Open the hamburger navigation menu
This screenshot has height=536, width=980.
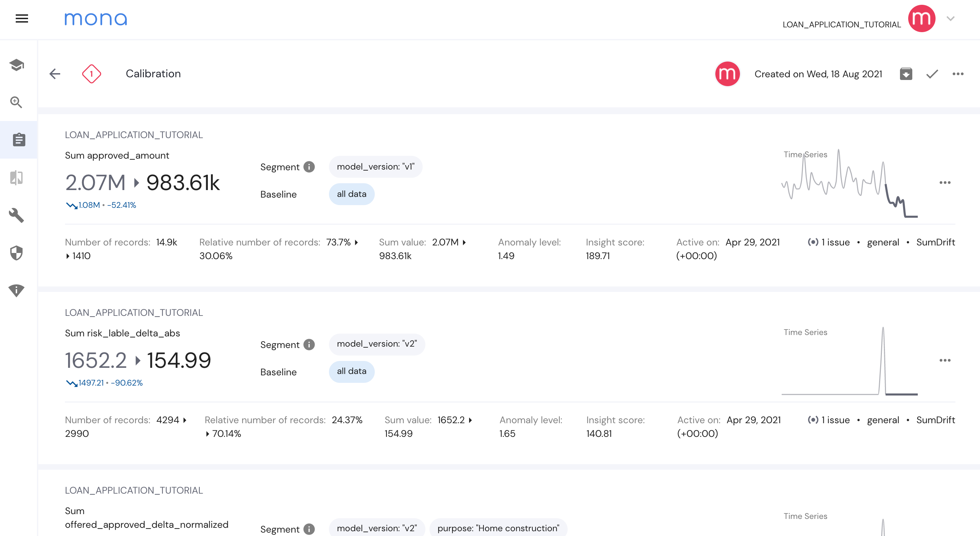click(22, 18)
